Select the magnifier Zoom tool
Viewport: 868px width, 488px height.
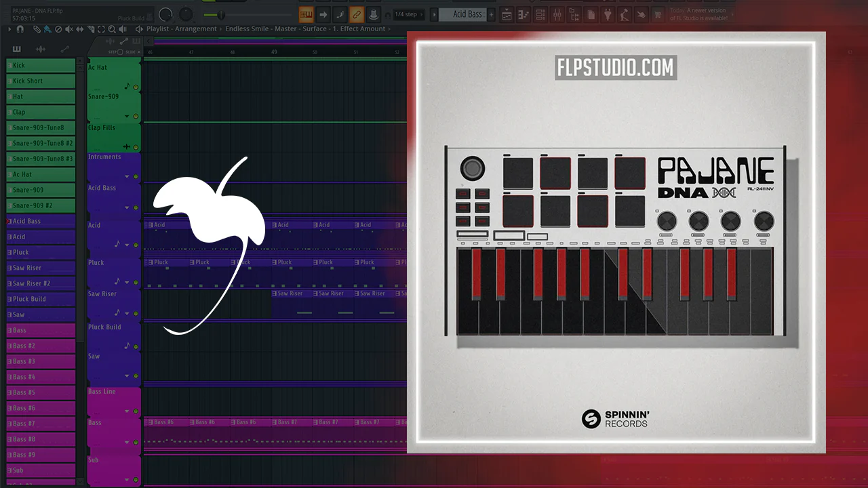[112, 29]
